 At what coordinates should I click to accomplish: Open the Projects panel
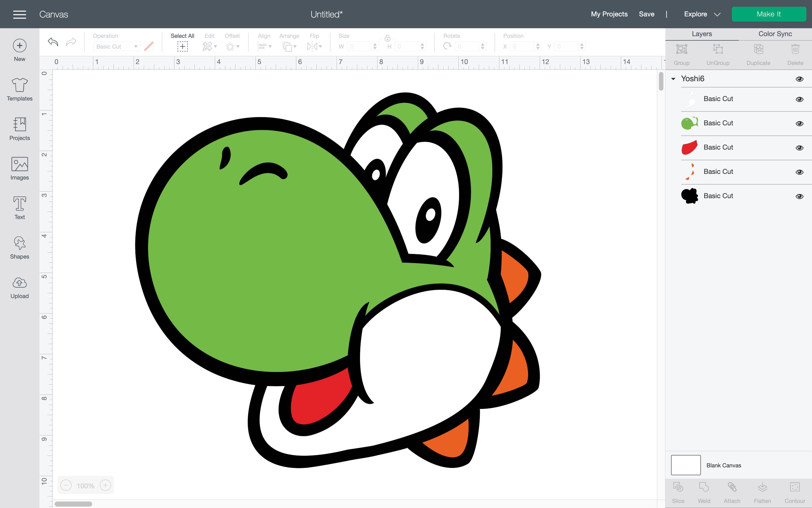tap(19, 129)
